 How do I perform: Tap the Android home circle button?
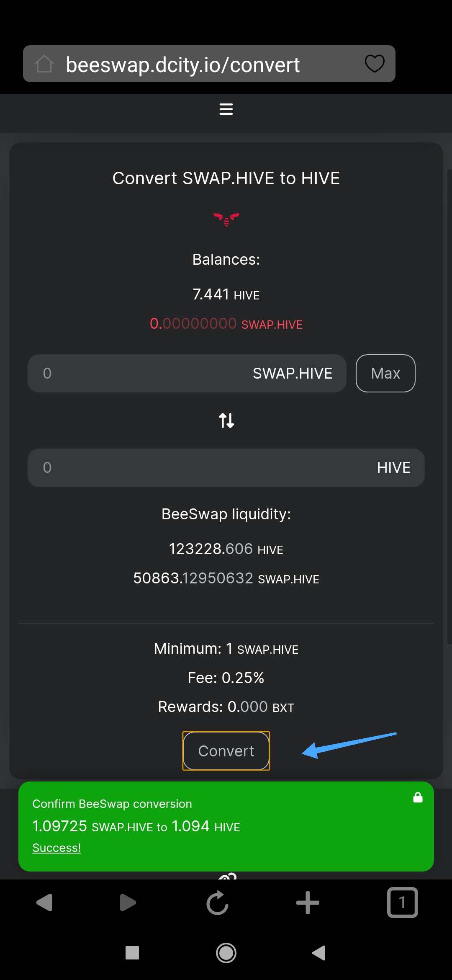point(226,953)
